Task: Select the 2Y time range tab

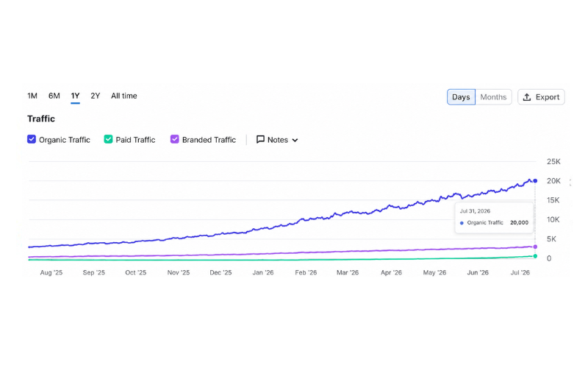Action: pos(96,96)
